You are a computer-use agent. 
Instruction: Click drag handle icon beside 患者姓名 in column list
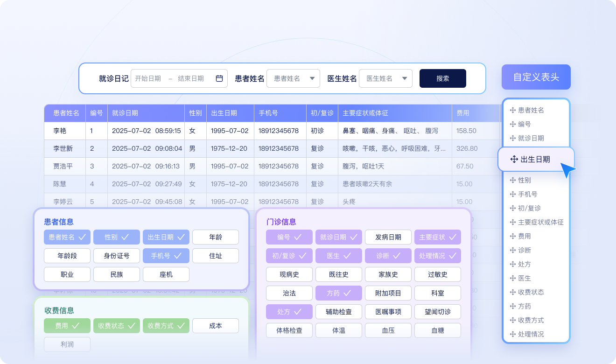pos(512,110)
